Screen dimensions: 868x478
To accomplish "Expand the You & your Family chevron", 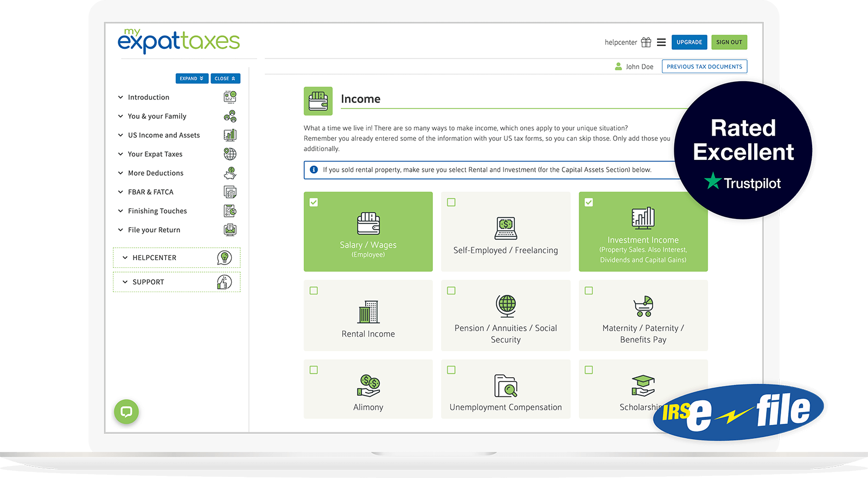I will (120, 117).
